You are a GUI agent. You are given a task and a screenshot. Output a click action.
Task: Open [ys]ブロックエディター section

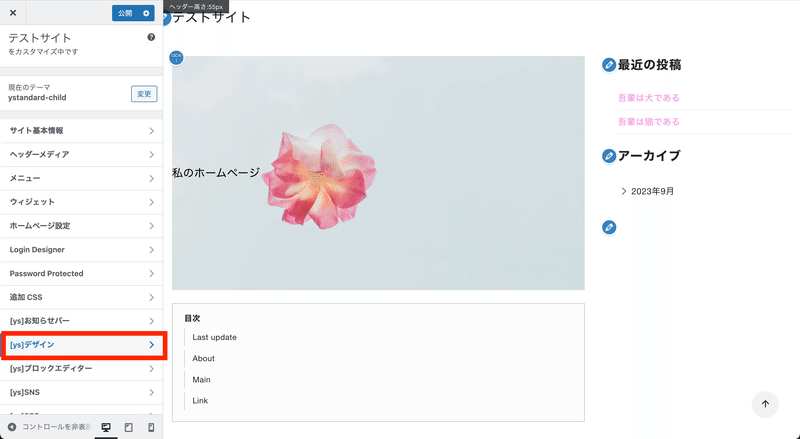pos(82,369)
